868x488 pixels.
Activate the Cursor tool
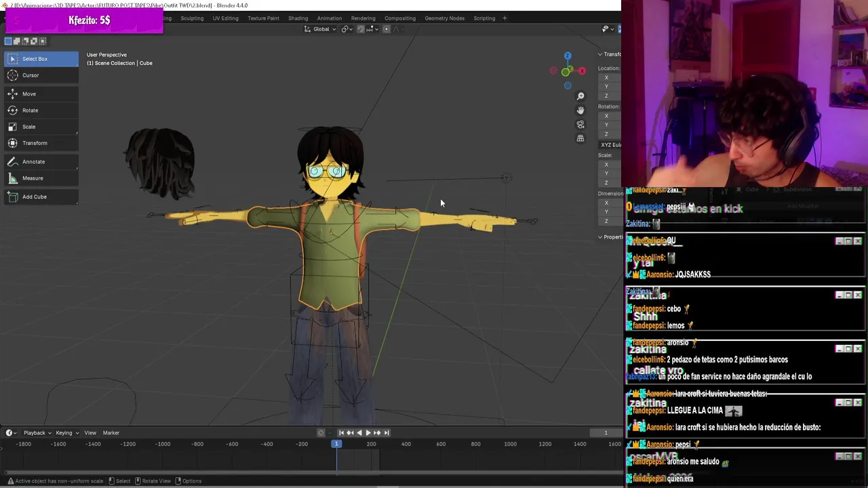coord(41,75)
